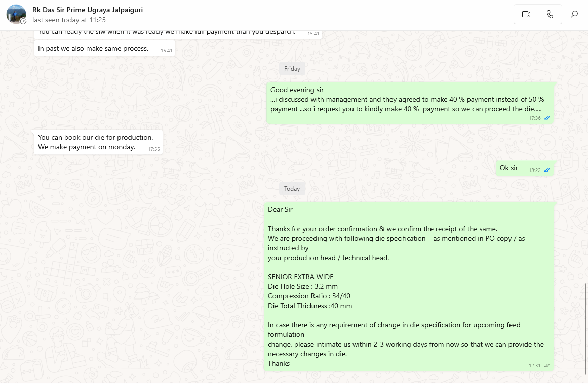Image resolution: width=588 pixels, height=384 pixels.
Task: Start a voice call from the header
Action: 550,14
